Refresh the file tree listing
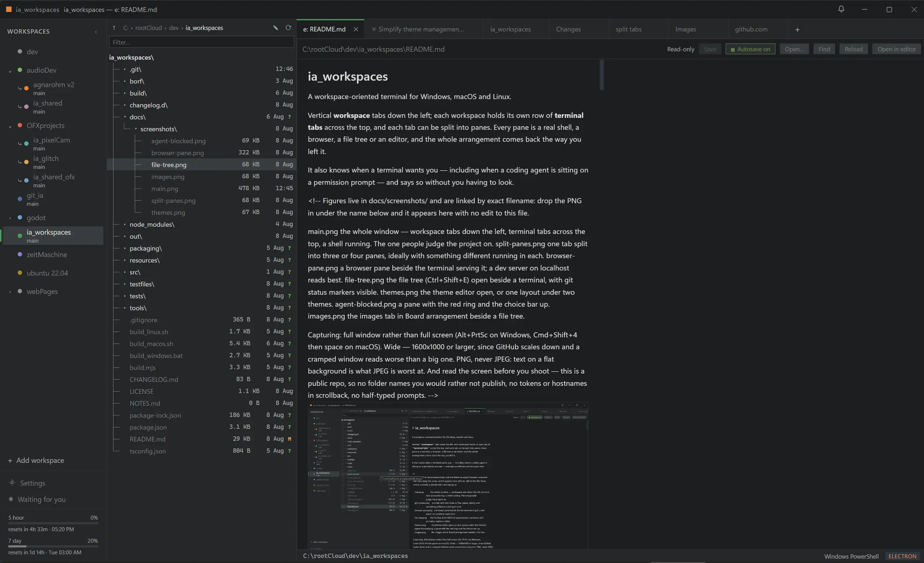The image size is (924, 563). 288,28
